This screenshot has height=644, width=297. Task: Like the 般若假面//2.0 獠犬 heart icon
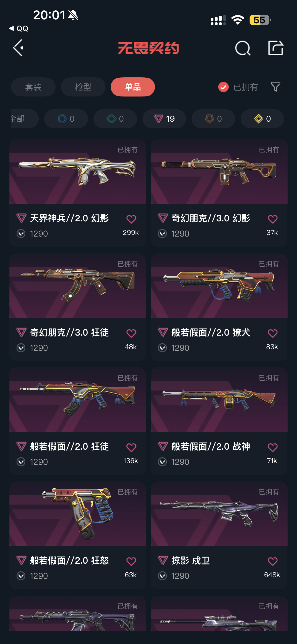coord(273,333)
